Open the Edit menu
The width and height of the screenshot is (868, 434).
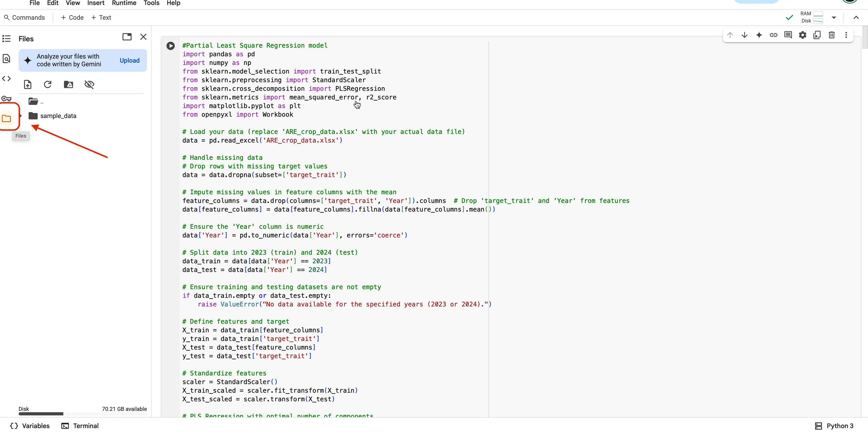pos(53,3)
